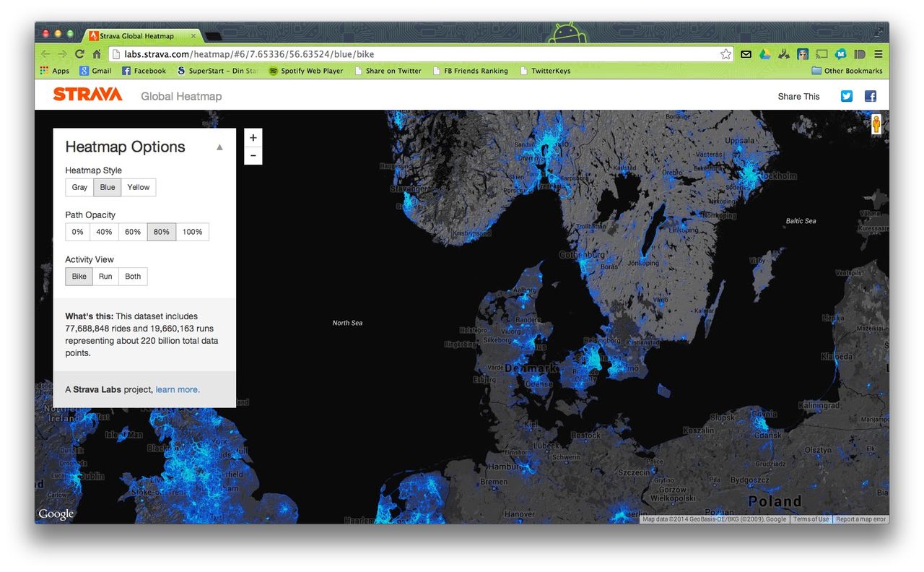
Task: Click the Baltic Sea label
Action: [801, 221]
